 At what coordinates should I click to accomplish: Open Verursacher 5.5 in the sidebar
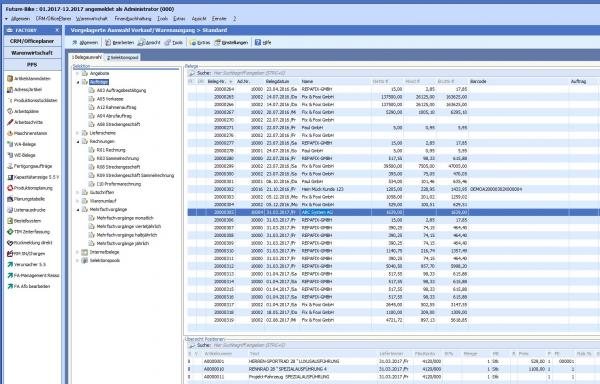(x=26, y=264)
